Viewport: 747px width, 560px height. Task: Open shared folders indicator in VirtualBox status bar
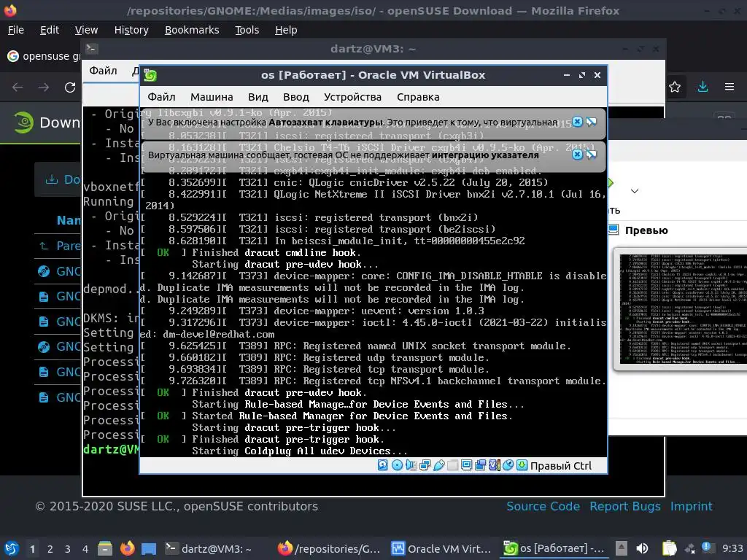coord(452,465)
